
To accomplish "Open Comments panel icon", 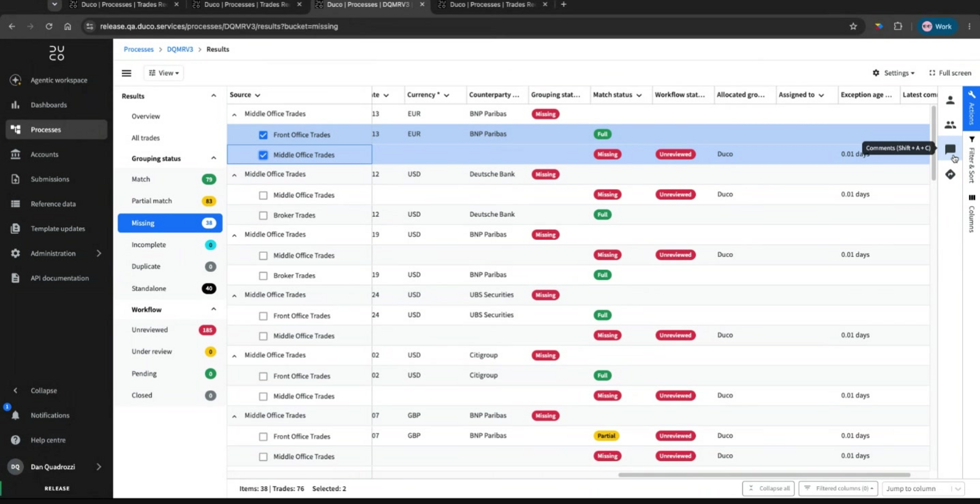I will pyautogui.click(x=950, y=149).
